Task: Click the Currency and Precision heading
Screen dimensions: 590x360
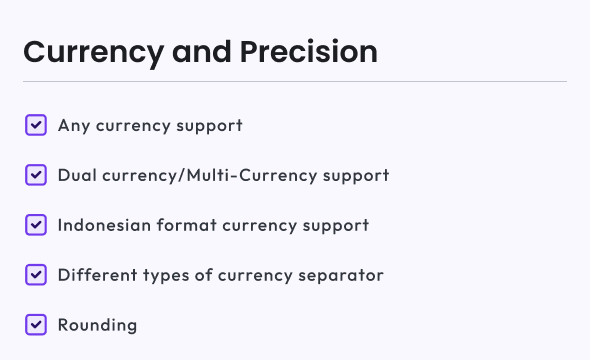Action: point(201,52)
